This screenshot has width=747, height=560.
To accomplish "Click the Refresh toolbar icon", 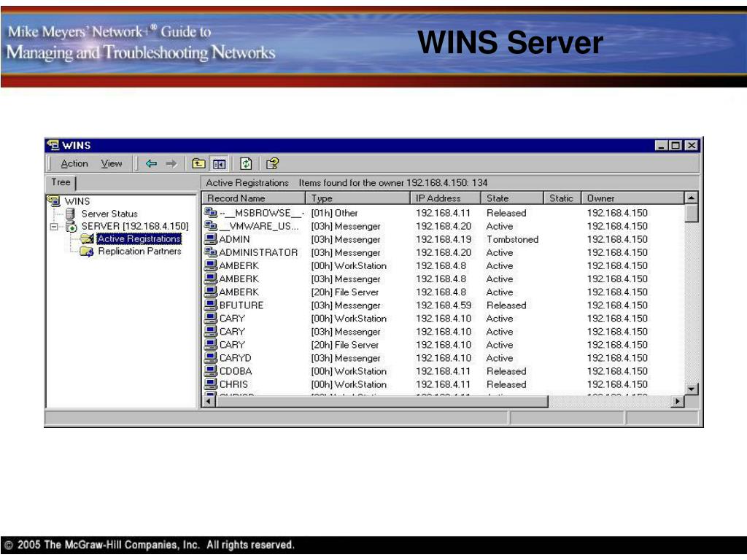I will point(246,164).
